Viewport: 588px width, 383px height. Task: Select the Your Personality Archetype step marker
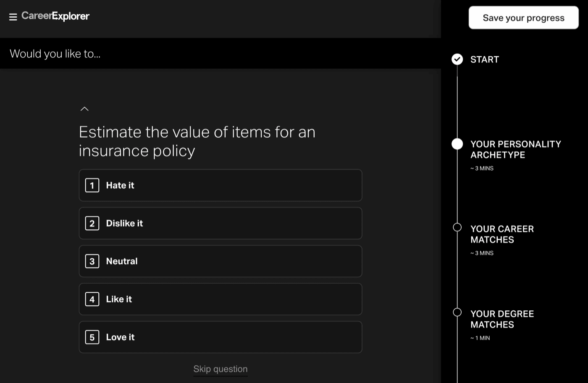tap(457, 144)
